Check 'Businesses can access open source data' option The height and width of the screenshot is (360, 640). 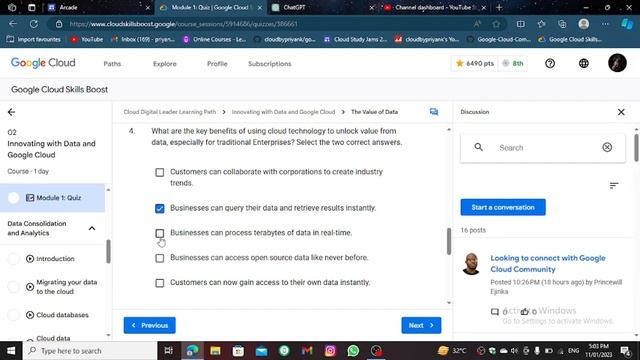click(160, 258)
